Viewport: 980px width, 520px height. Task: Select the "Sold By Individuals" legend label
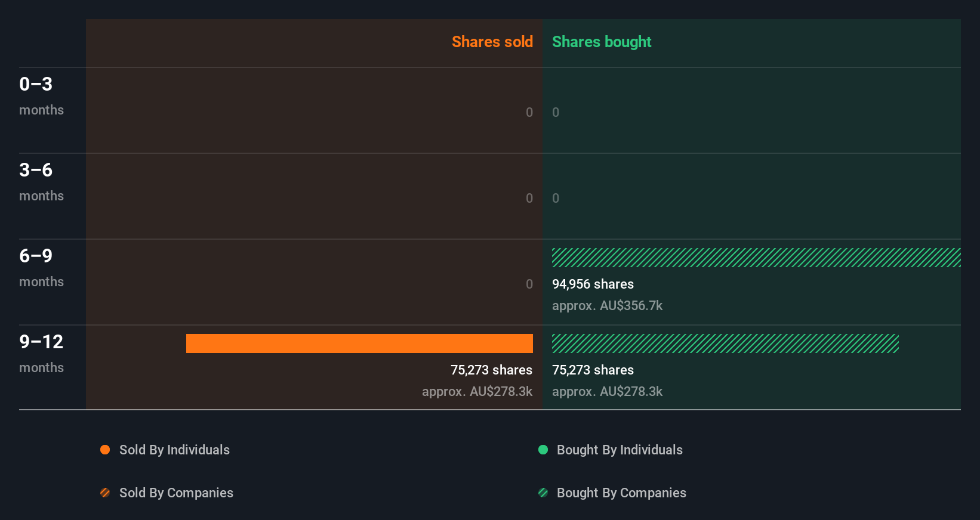tap(174, 450)
